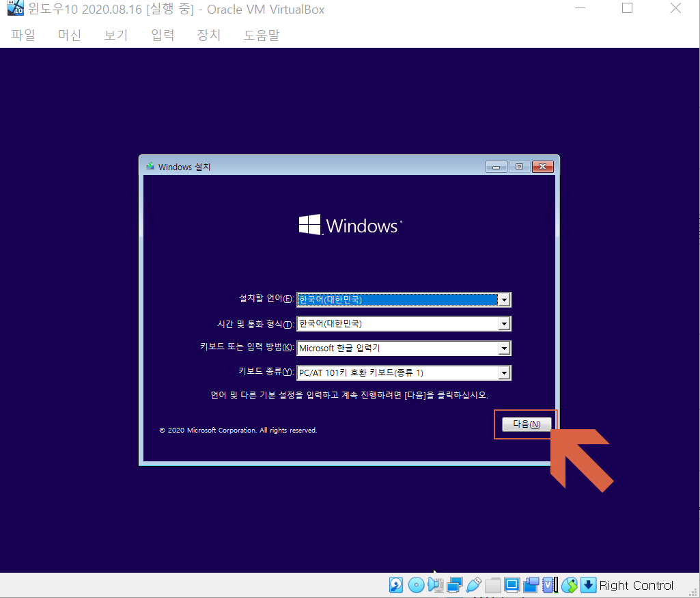Screen dimensions: 700x598
Task: Open the 파일 menu
Action: click(x=23, y=35)
